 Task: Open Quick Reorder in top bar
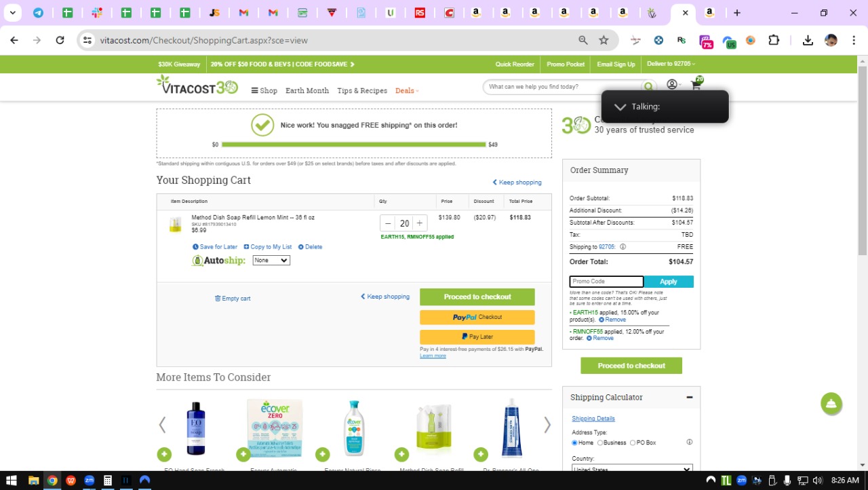coord(515,64)
